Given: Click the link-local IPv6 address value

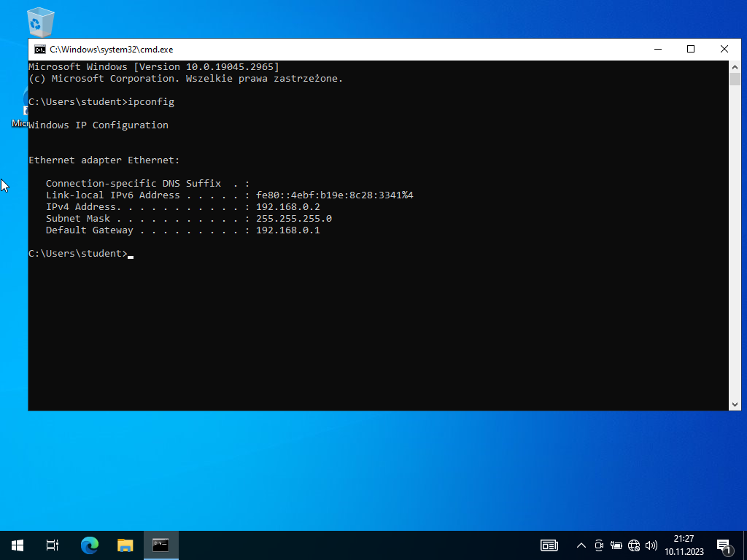Looking at the screenshot, I should coord(334,195).
